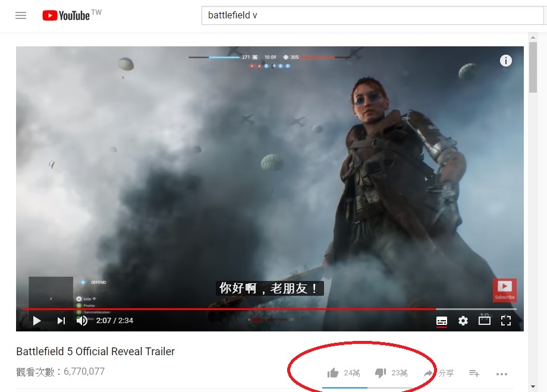
Task: Enter full screen mode
Action: point(506,321)
